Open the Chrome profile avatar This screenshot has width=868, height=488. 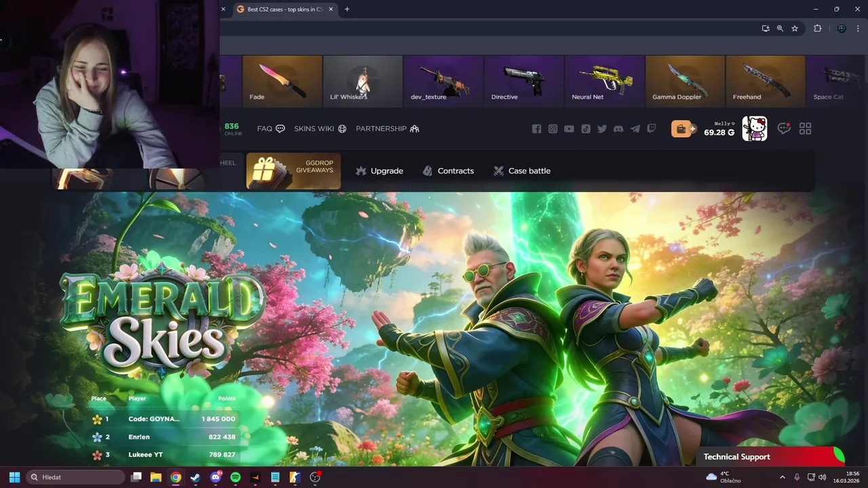coord(842,28)
